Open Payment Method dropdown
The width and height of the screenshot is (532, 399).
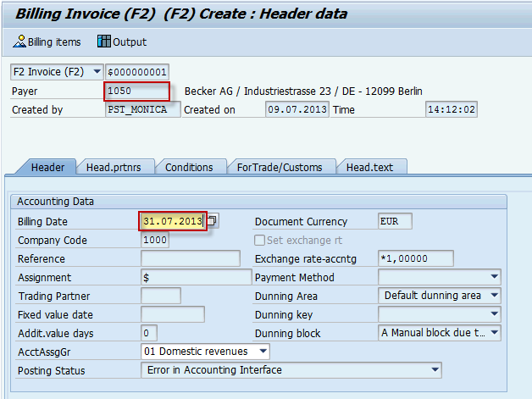pyautogui.click(x=494, y=277)
